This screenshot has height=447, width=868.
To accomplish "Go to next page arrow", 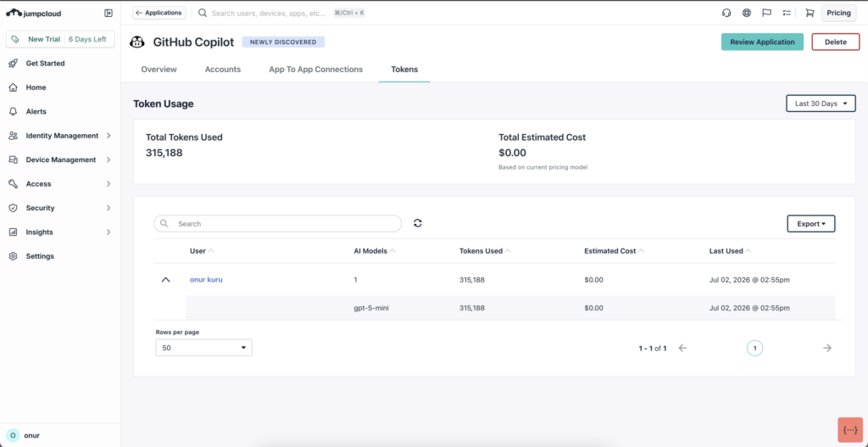I will [827, 348].
